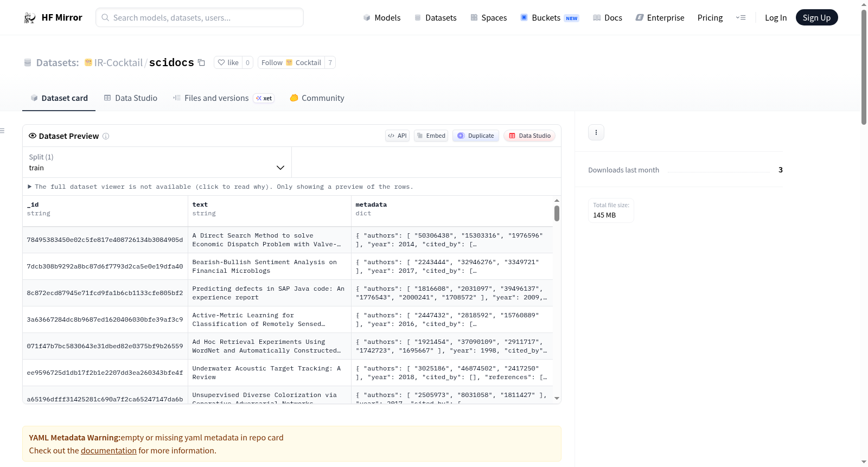Click the Downloads last month label

(x=624, y=170)
